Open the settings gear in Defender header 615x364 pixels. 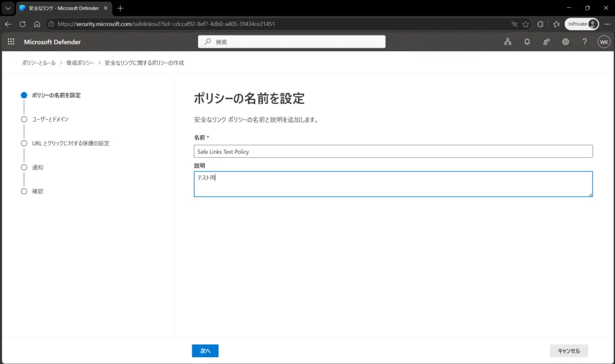click(x=566, y=41)
